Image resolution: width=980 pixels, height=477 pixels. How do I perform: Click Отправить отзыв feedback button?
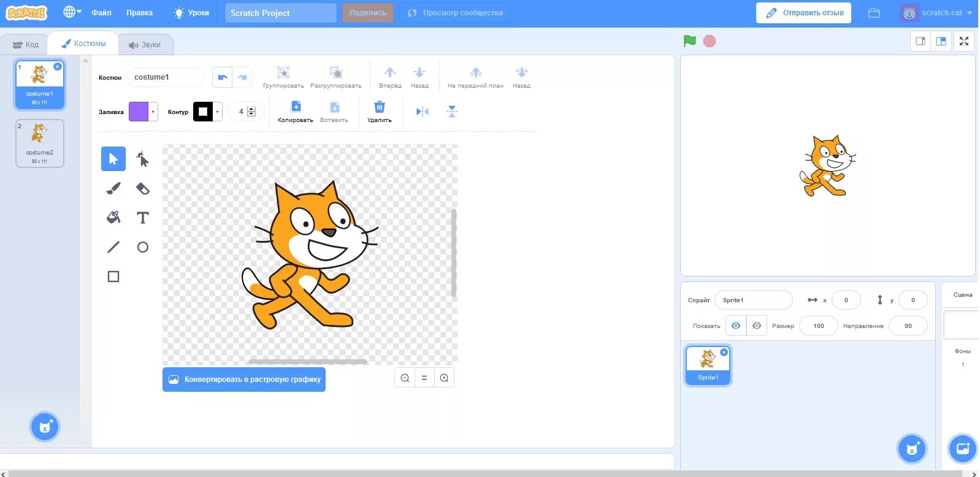click(803, 13)
